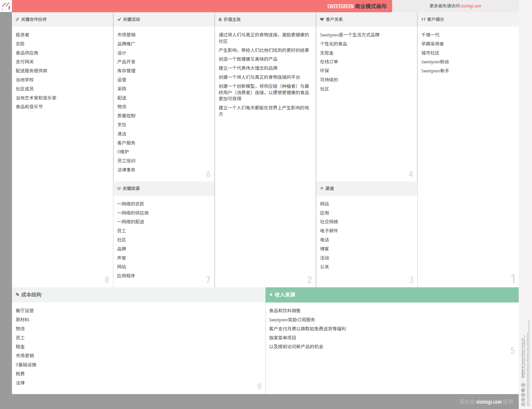This screenshot has height=409, width=532.
Task: Click the link icon beside 关键合作伙伴
Action: pos(17,19)
